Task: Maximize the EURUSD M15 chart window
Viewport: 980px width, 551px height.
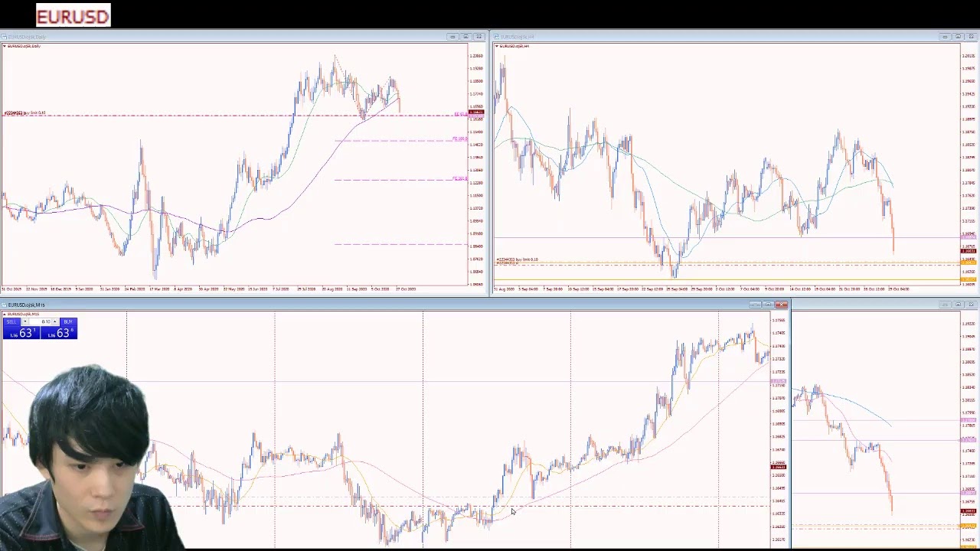Action: [x=768, y=305]
